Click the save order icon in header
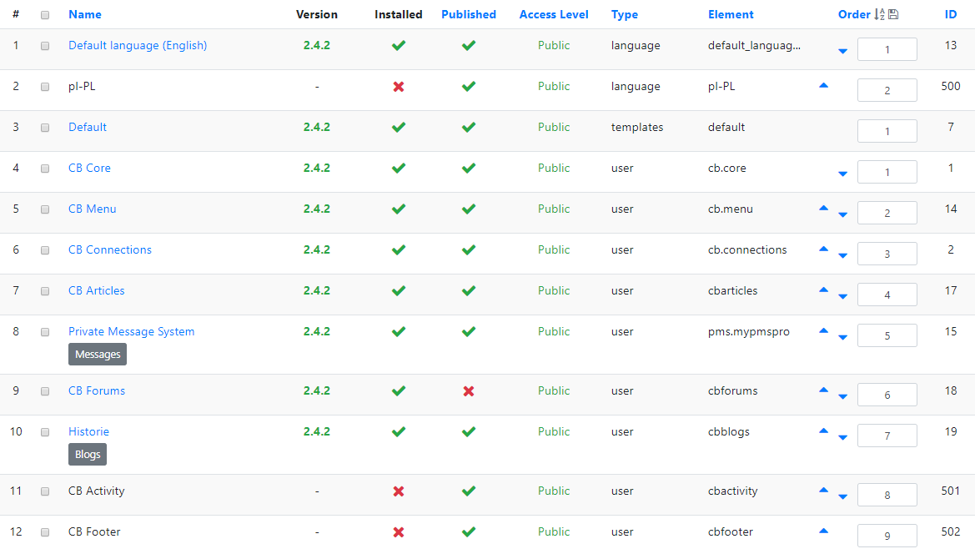The image size is (980, 559). click(x=893, y=14)
